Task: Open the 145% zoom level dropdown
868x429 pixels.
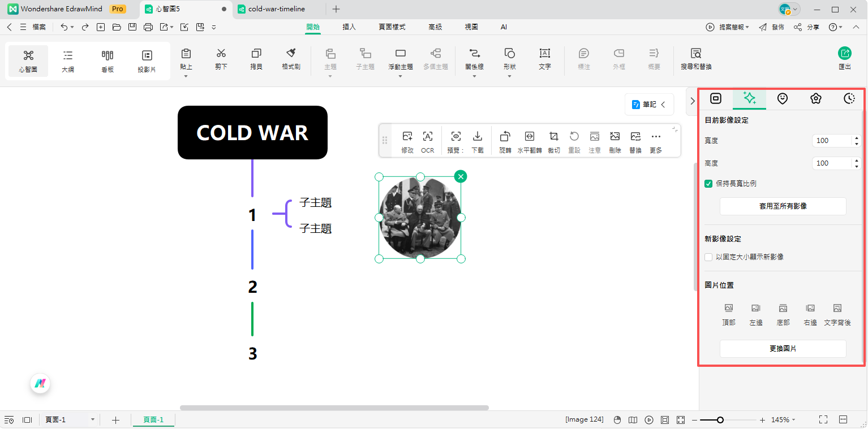Action: 784,420
